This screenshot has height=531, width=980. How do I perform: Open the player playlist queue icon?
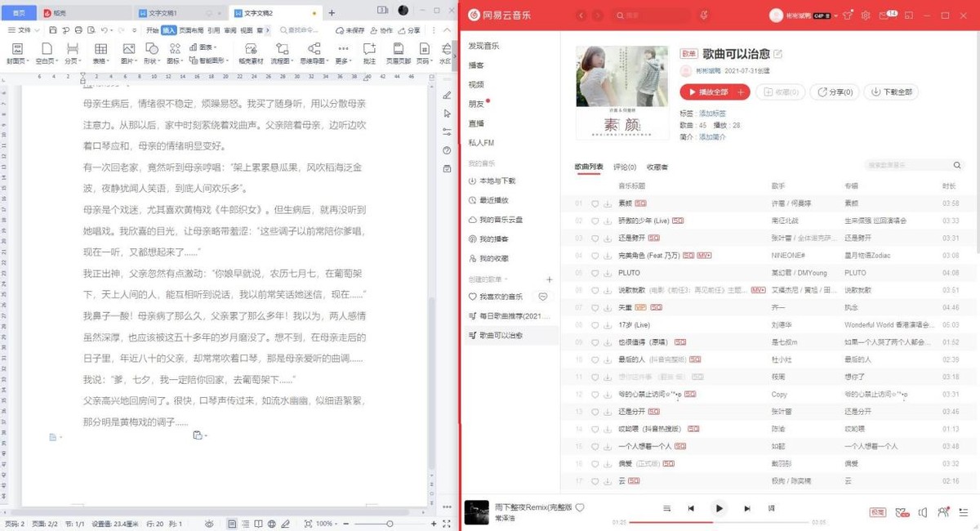click(964, 512)
